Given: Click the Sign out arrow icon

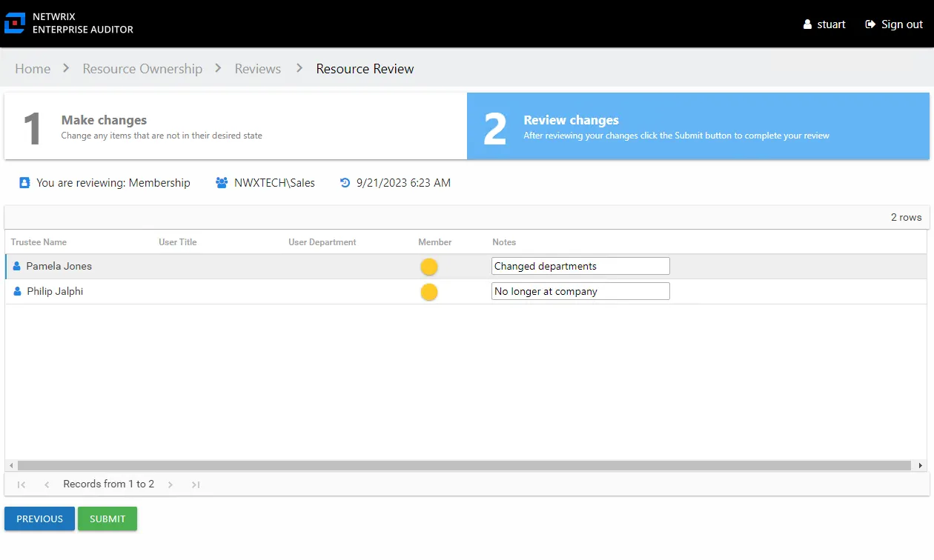Looking at the screenshot, I should [870, 24].
